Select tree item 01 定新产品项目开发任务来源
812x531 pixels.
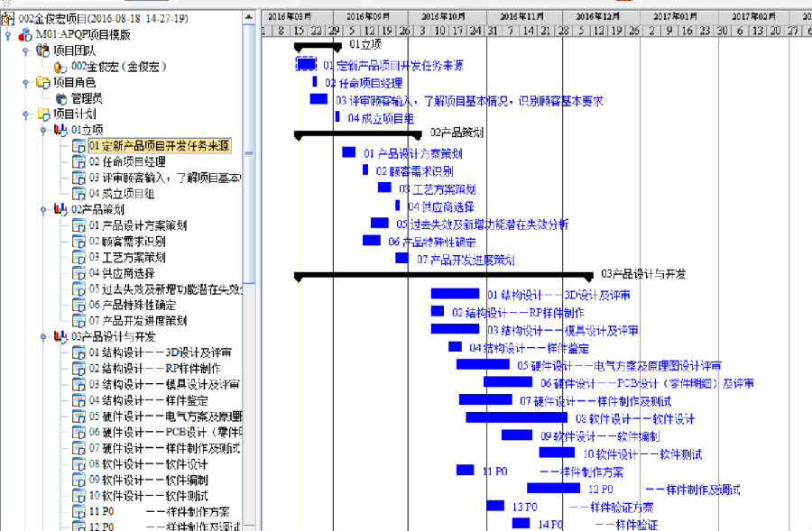(160, 146)
